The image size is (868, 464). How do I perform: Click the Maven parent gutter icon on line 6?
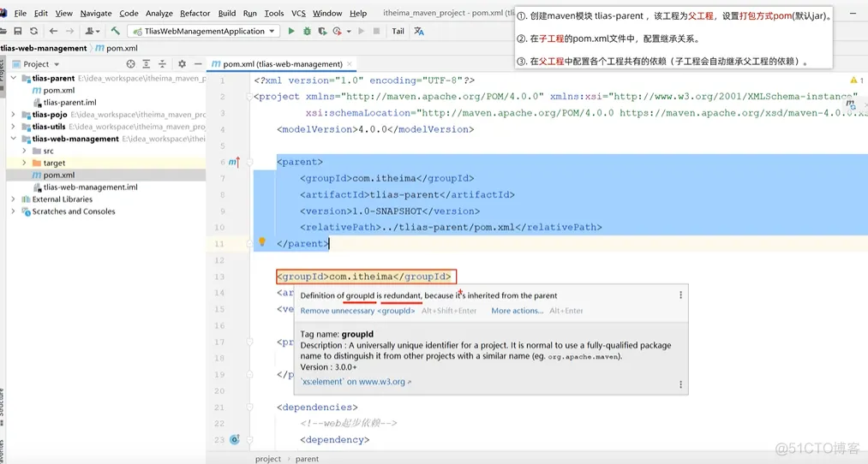[234, 162]
